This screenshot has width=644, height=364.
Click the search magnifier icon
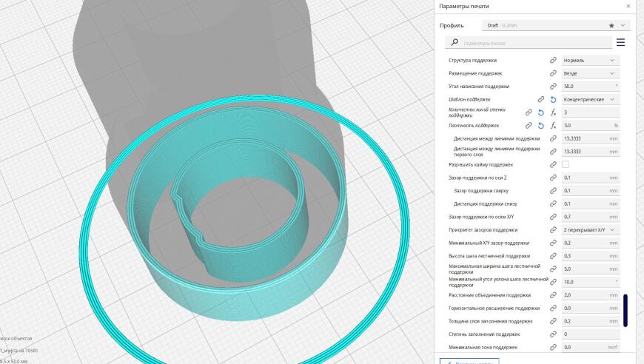point(455,43)
